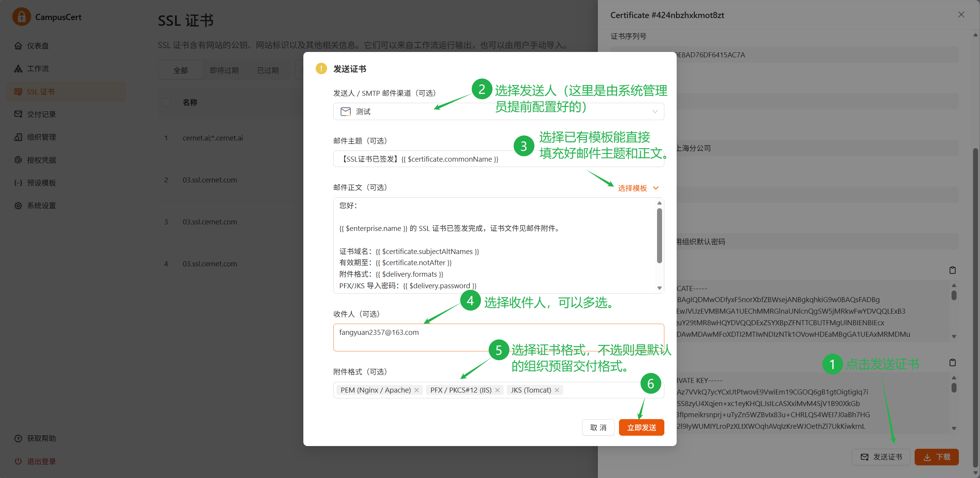The image size is (980, 478).
Task: Open the cernet.ai;*.cernet.ai certificate row
Action: pyautogui.click(x=213, y=138)
